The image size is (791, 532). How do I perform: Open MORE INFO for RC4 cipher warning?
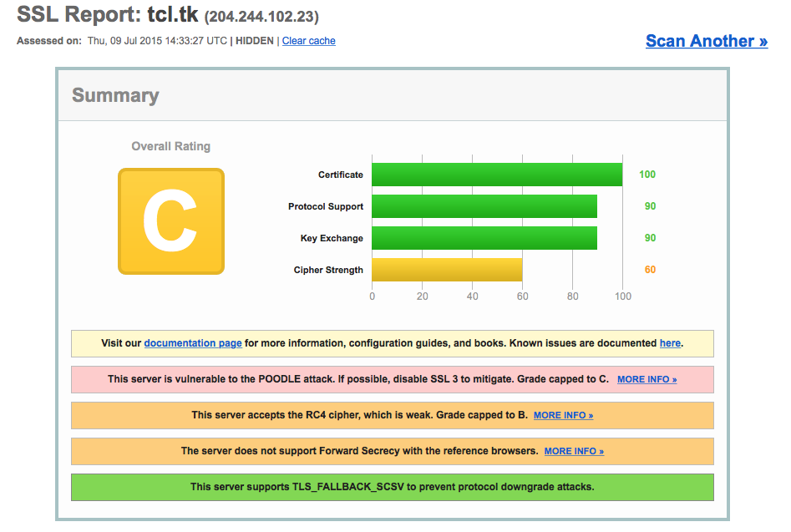[563, 415]
